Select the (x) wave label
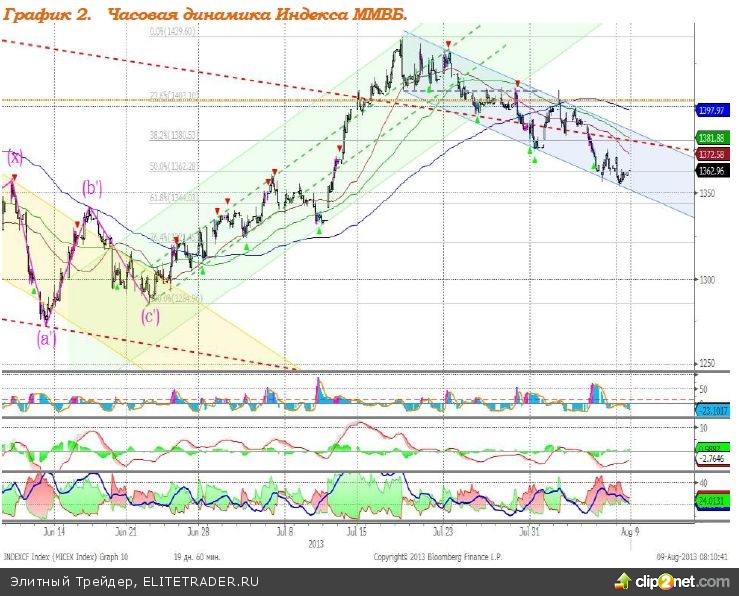Image resolution: width=739 pixels, height=596 pixels. 15,157
